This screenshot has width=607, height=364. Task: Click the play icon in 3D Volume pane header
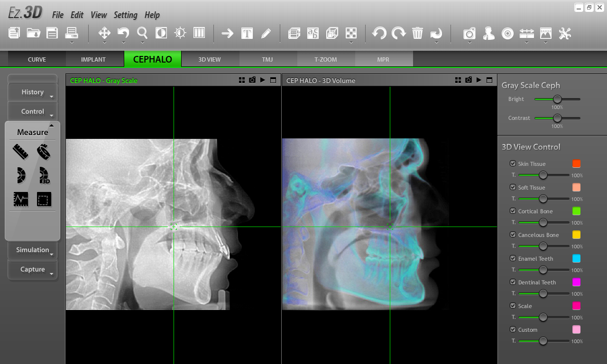pos(479,80)
